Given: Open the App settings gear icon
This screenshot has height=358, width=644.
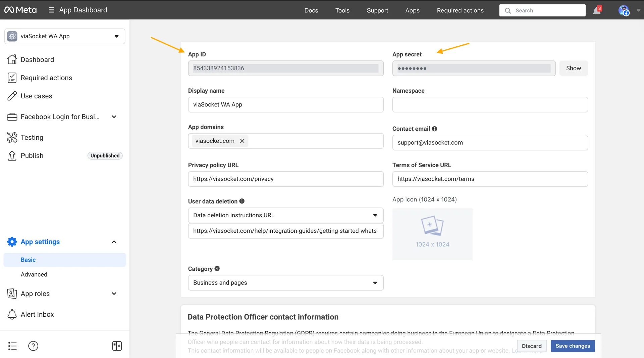Looking at the screenshot, I should pos(12,241).
